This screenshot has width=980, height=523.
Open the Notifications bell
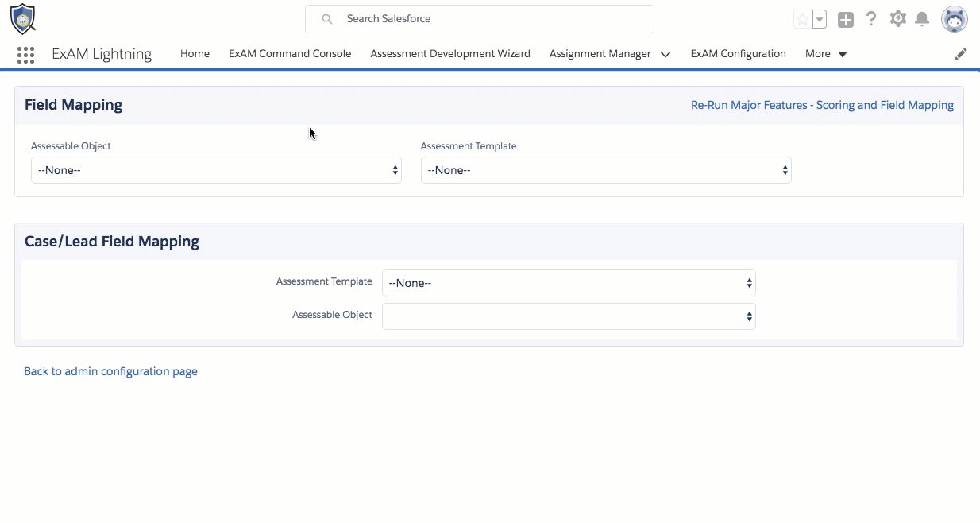pos(922,19)
